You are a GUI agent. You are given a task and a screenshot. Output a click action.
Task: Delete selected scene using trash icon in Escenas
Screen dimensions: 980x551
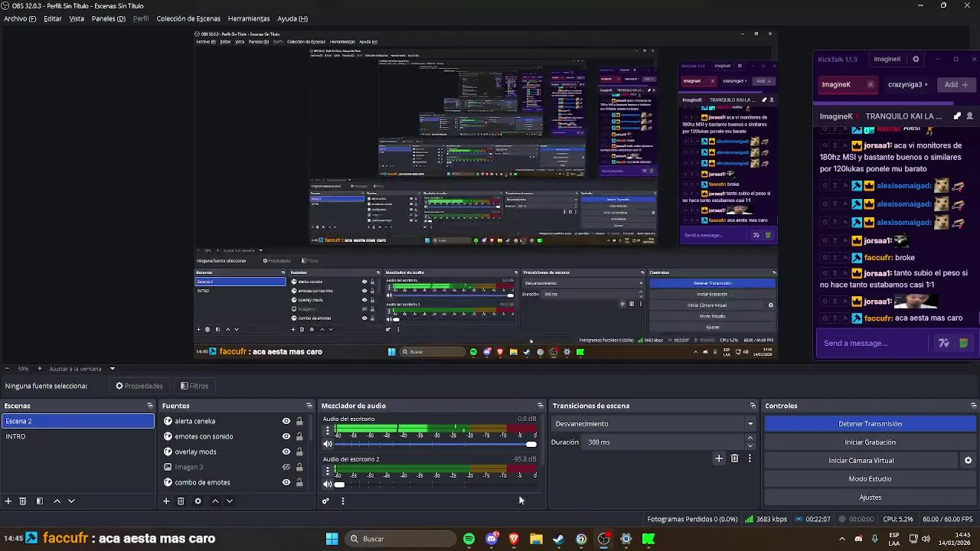(23, 501)
